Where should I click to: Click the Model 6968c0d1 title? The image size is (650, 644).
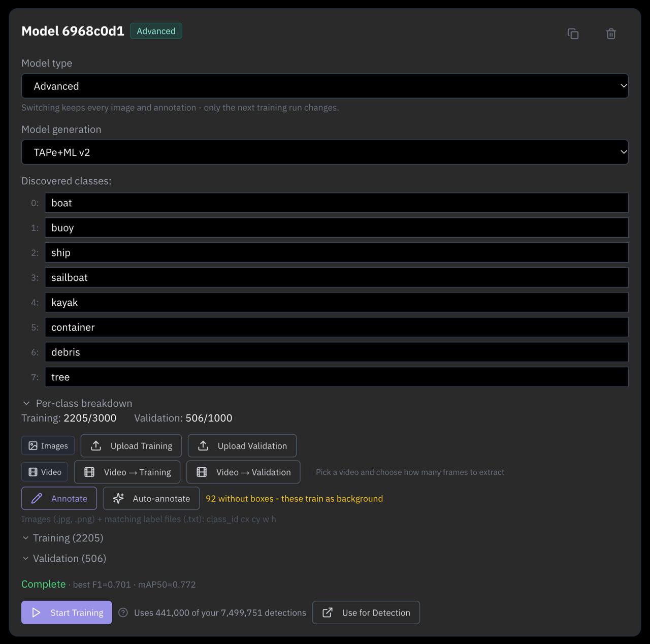73,31
